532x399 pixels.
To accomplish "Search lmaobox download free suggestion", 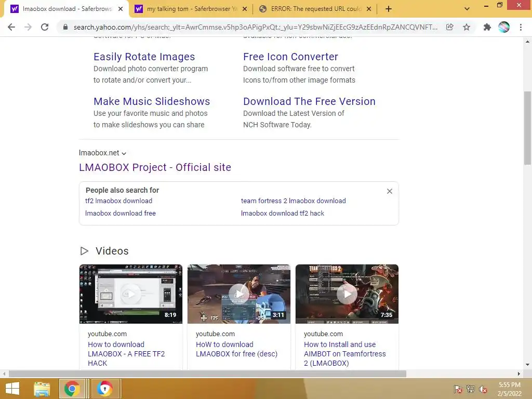I will pyautogui.click(x=120, y=214).
